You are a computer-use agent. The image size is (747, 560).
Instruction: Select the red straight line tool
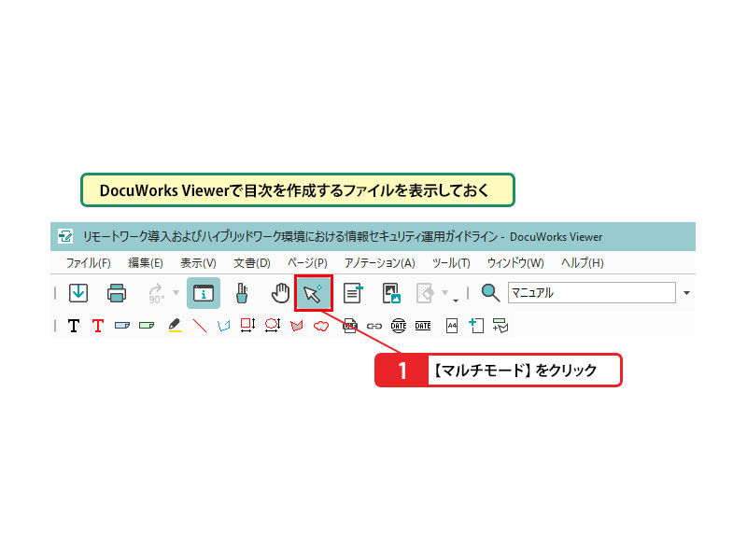click(x=200, y=326)
